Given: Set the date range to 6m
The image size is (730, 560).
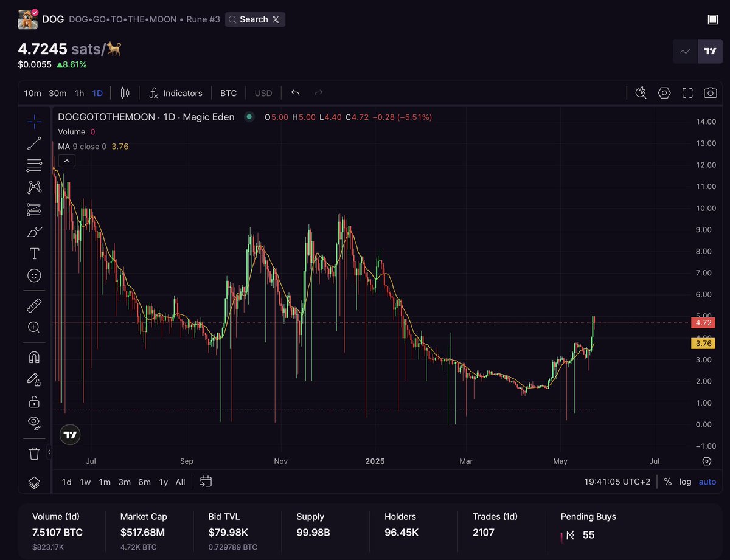Looking at the screenshot, I should pos(144,482).
